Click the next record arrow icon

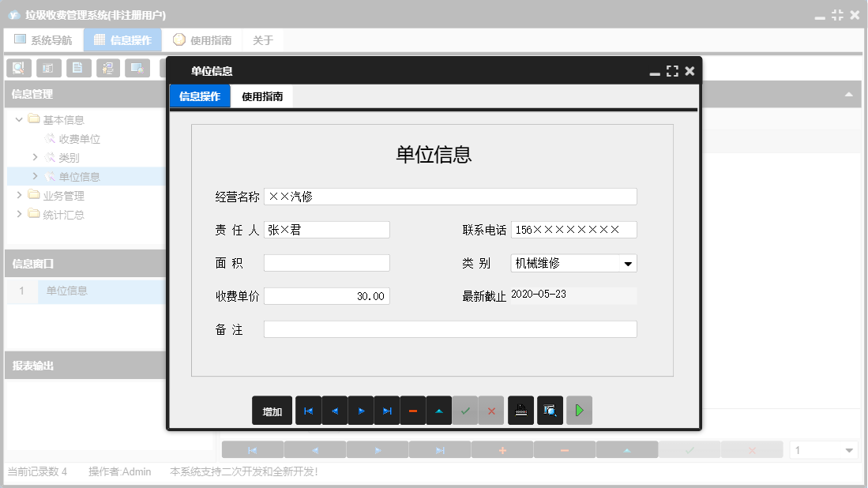361,410
